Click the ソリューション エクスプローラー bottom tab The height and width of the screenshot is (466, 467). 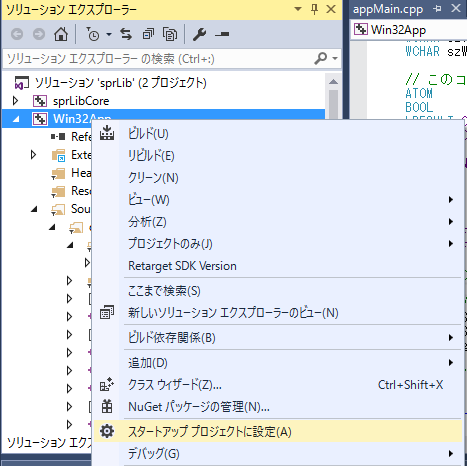click(49, 443)
